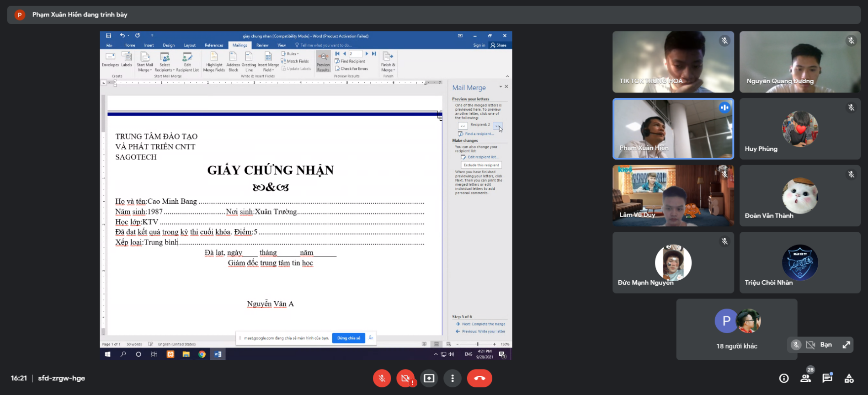This screenshot has width=868, height=395.
Task: Click Find Recipient in the ribbon
Action: click(x=350, y=61)
